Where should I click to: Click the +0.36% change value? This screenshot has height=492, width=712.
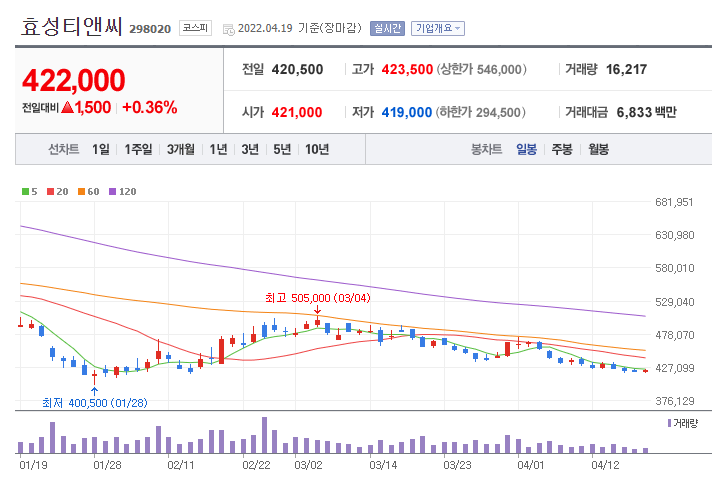tap(150, 108)
